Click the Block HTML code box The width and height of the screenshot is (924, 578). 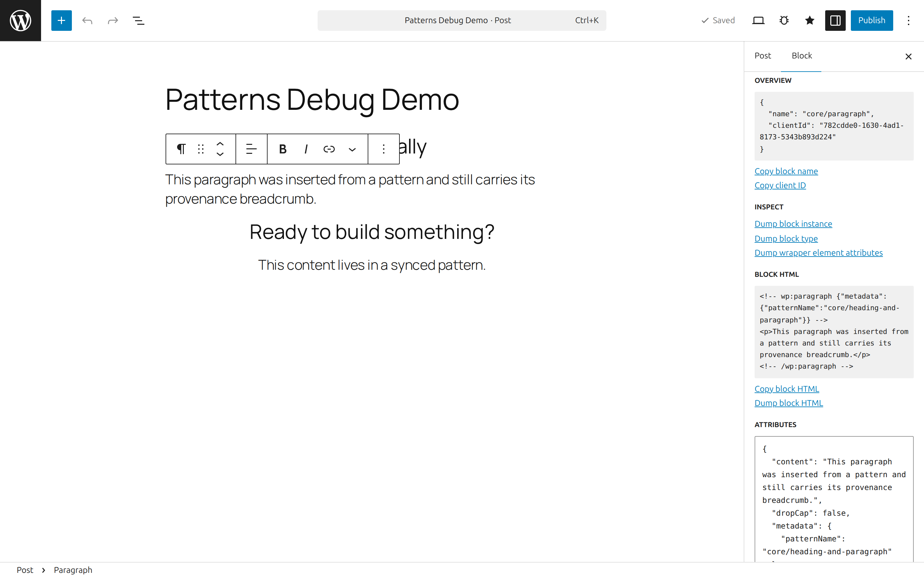[x=834, y=332]
